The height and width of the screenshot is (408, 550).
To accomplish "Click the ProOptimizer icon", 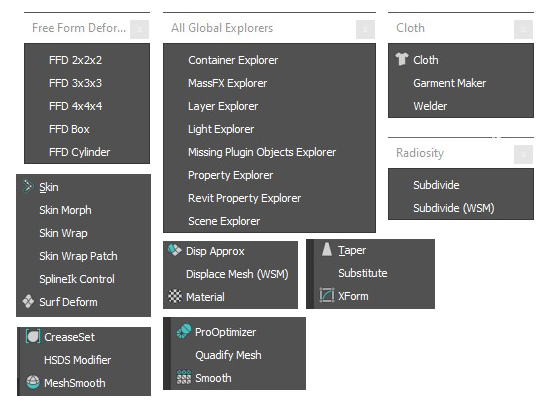I will [x=184, y=331].
